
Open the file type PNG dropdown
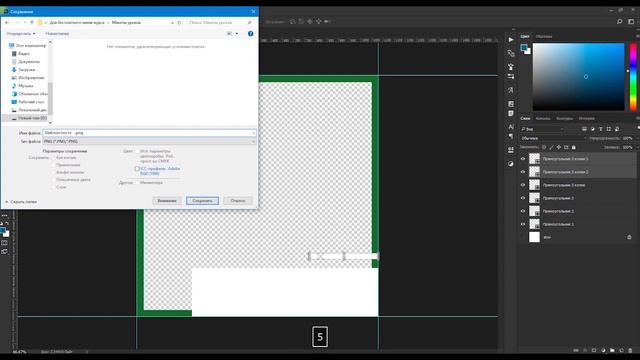pyautogui.click(x=149, y=141)
